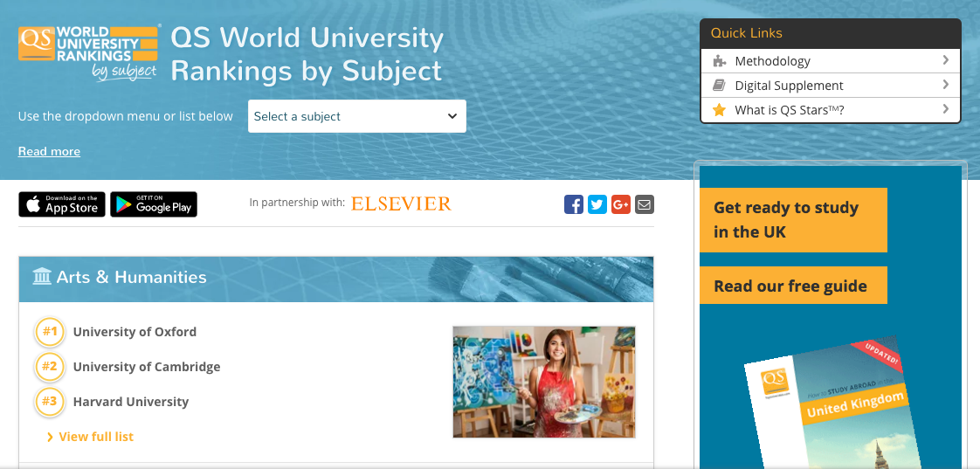Click the Arts & Humanities building icon

click(42, 277)
